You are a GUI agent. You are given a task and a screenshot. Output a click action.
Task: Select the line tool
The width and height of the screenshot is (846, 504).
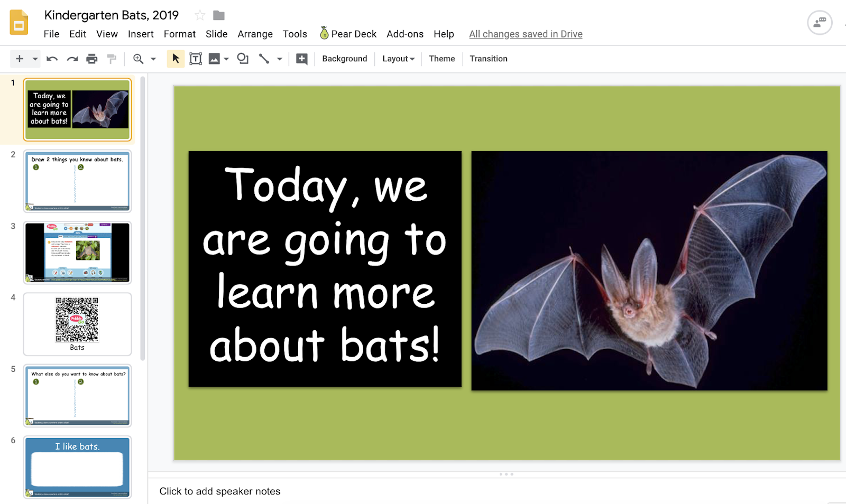pos(264,59)
